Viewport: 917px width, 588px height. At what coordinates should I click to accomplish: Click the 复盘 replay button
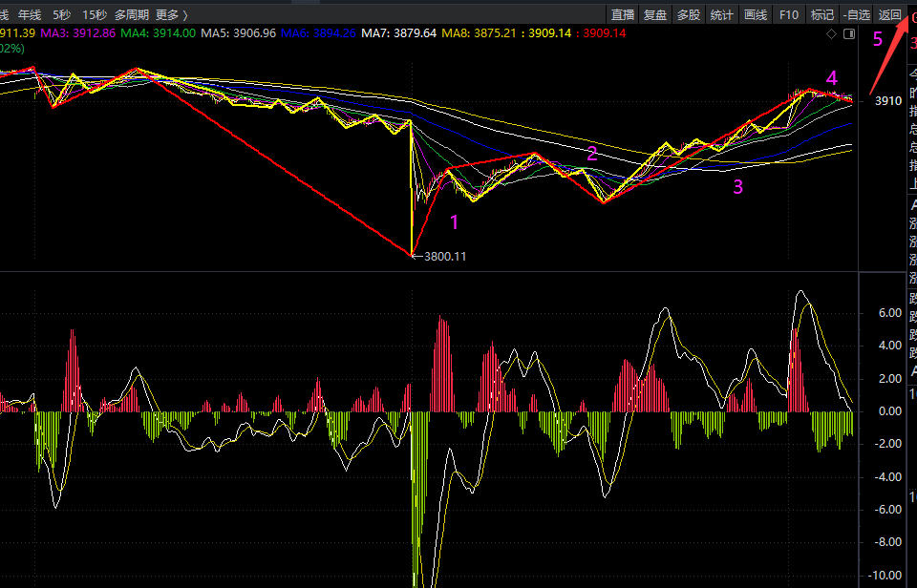click(x=655, y=15)
